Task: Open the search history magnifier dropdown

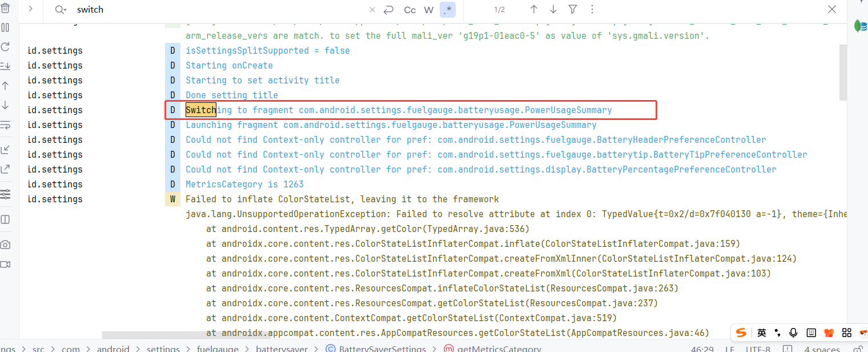Action: (x=61, y=10)
